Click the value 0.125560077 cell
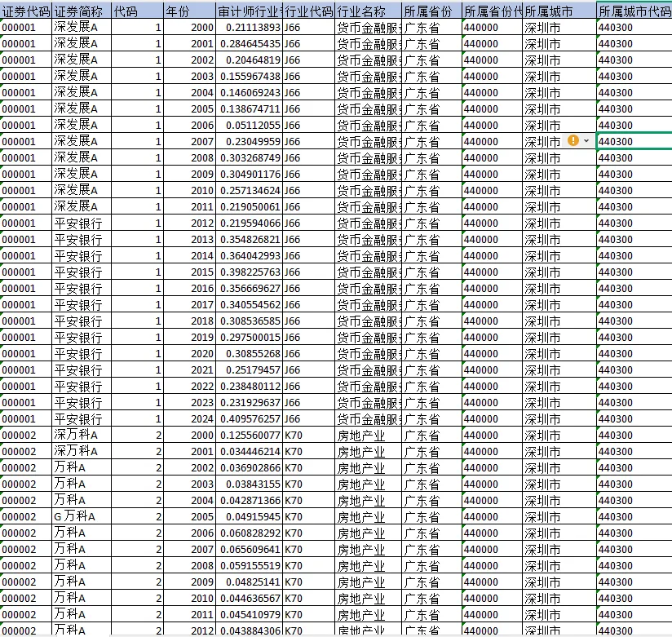This screenshot has width=672, height=637. click(x=249, y=435)
